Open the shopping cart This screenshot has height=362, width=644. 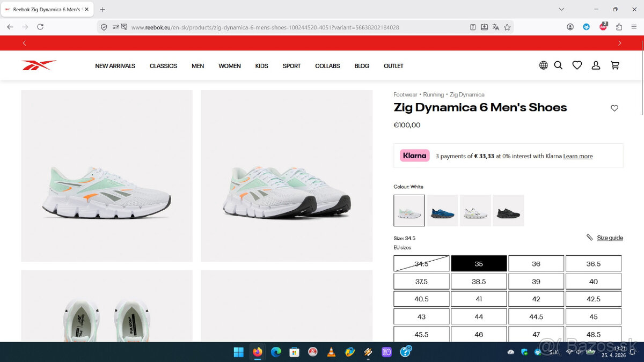tap(615, 65)
